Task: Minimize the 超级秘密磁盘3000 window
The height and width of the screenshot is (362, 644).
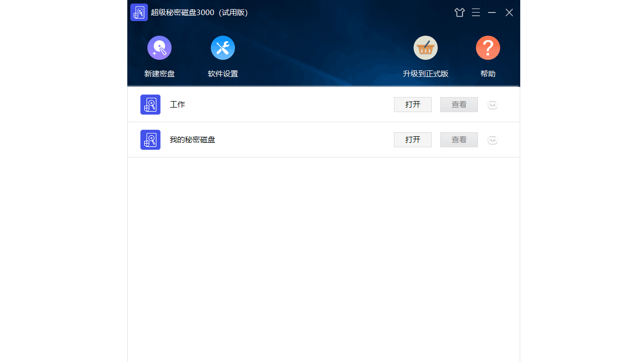Action: tap(492, 13)
